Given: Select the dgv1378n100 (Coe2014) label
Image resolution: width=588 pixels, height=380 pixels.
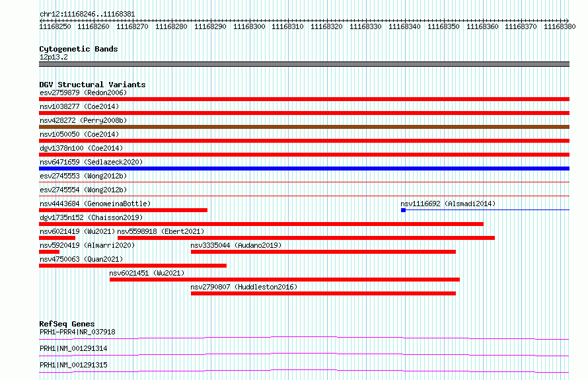Looking at the screenshot, I should (x=81, y=148).
